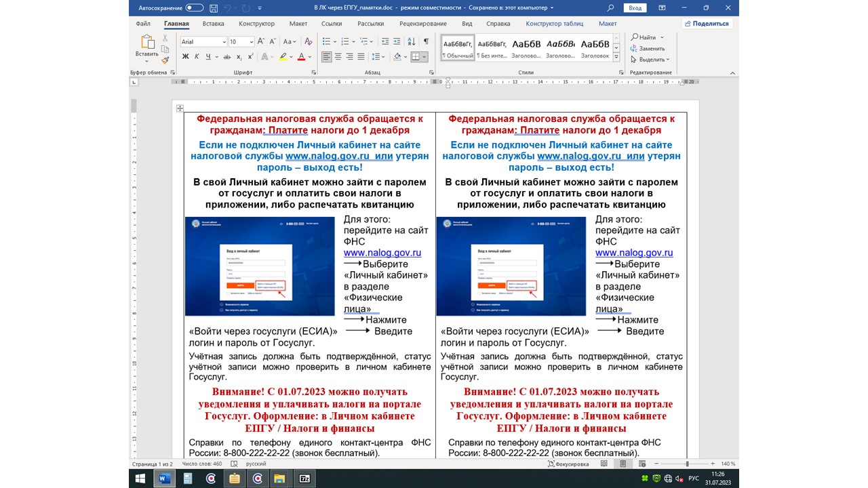Screen dimensions: 868x488
Task: Open the Quick Access Toolbar customize arrow
Action: pyautogui.click(x=260, y=8)
